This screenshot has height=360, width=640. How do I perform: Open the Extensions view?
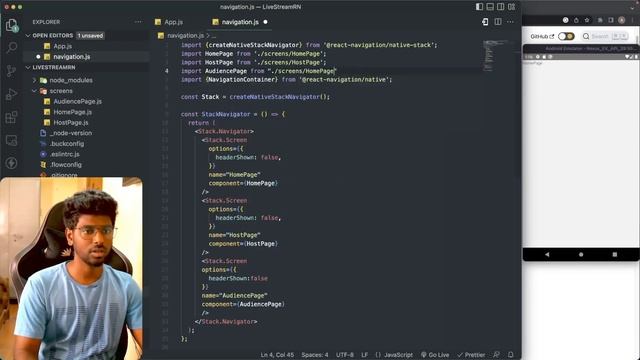click(x=11, y=118)
